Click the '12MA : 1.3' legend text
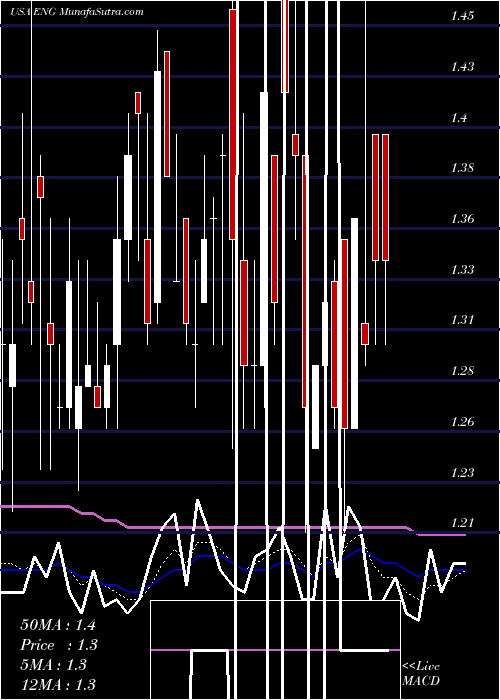Screen dimensions: 500x700 (58, 684)
